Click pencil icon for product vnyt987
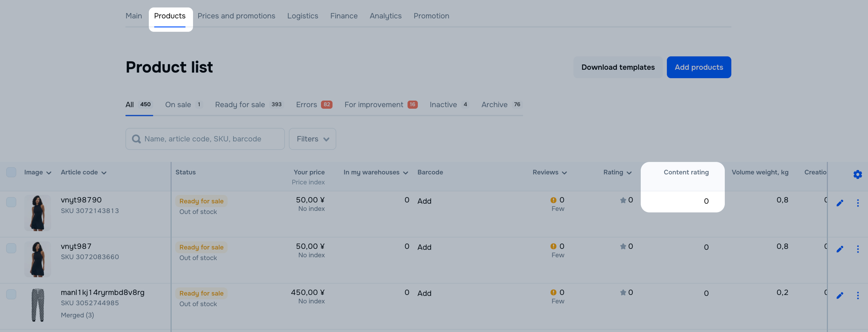The width and height of the screenshot is (868, 332). coord(840,249)
